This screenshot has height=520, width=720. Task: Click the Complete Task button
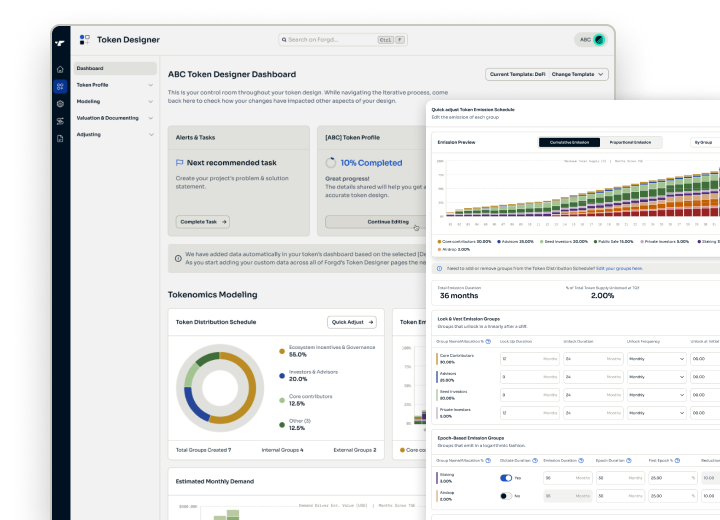pos(204,222)
